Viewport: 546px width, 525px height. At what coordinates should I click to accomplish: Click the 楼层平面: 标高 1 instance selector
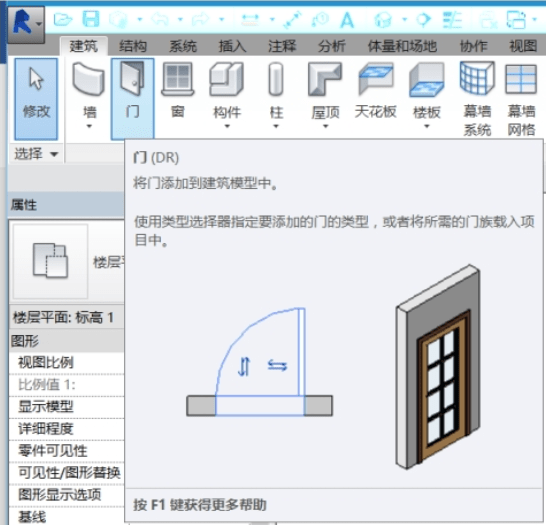66,317
